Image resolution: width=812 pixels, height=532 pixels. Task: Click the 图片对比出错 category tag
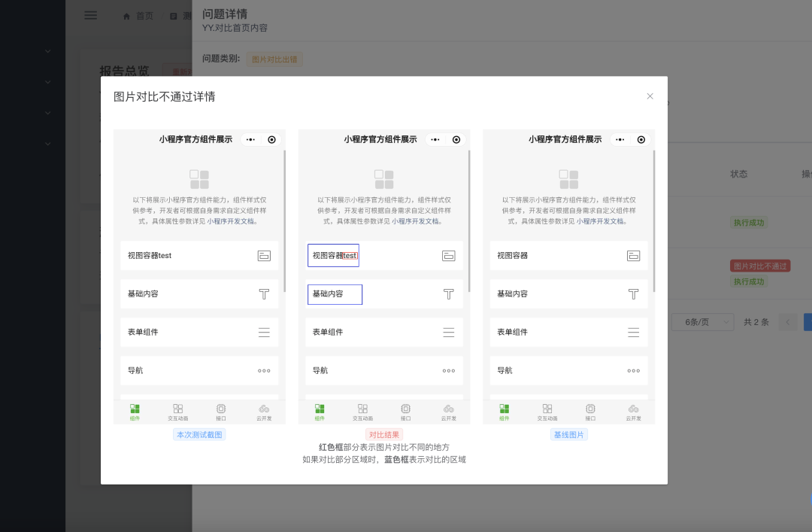[274, 59]
